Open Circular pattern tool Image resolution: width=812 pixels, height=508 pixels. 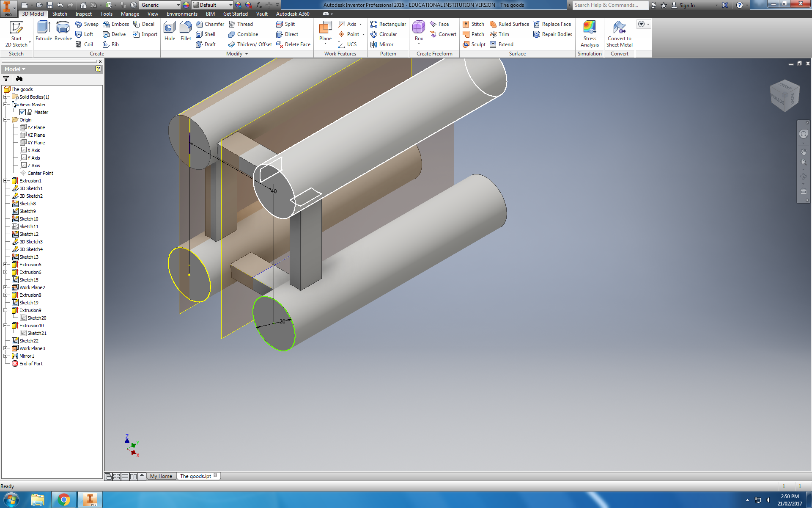(384, 34)
